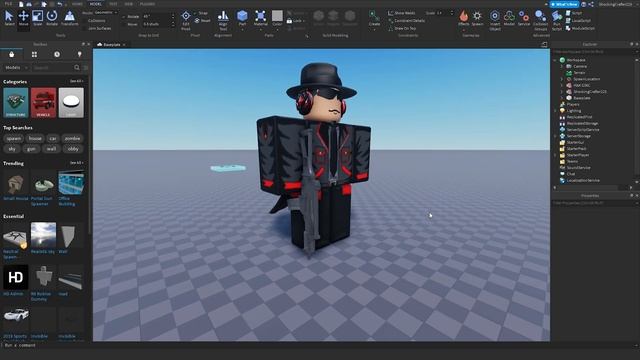Activate the Transform tool
Screen dimensions: 640x360
click(69, 18)
